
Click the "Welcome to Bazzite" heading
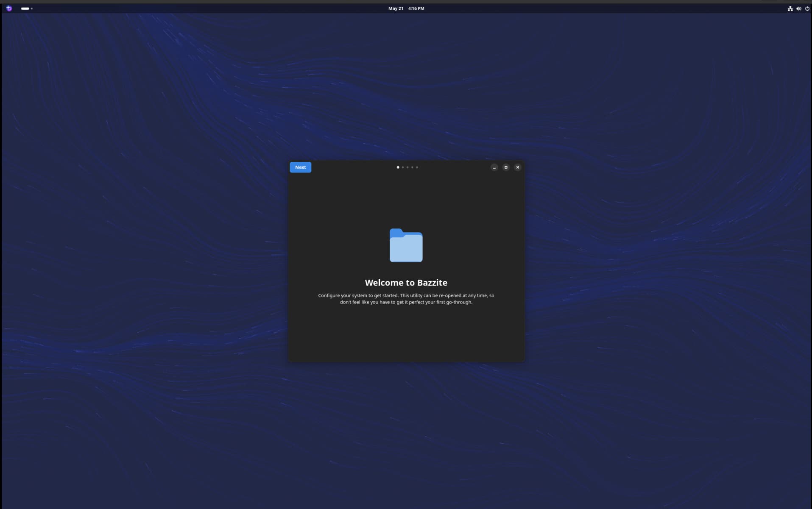point(406,283)
